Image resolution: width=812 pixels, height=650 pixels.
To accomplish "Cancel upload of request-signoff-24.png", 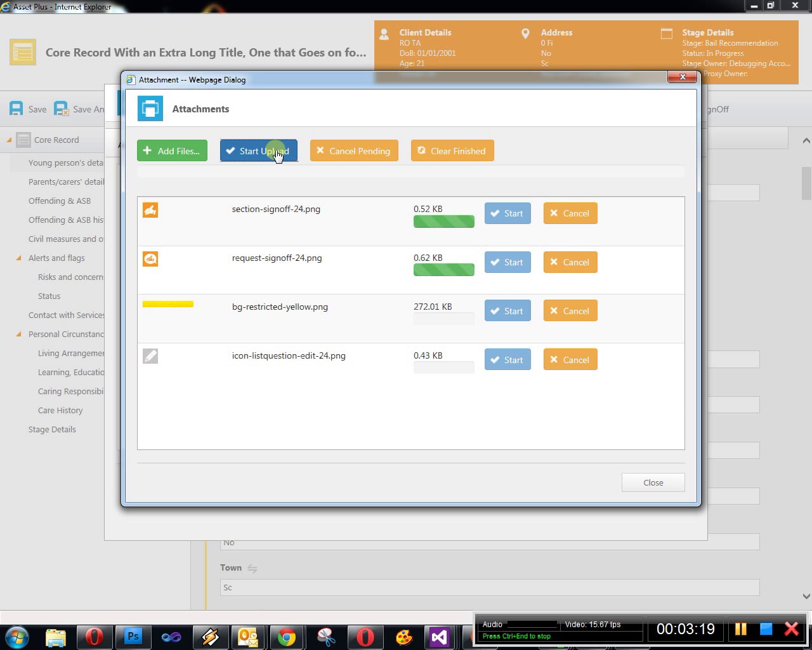I will click(x=570, y=262).
